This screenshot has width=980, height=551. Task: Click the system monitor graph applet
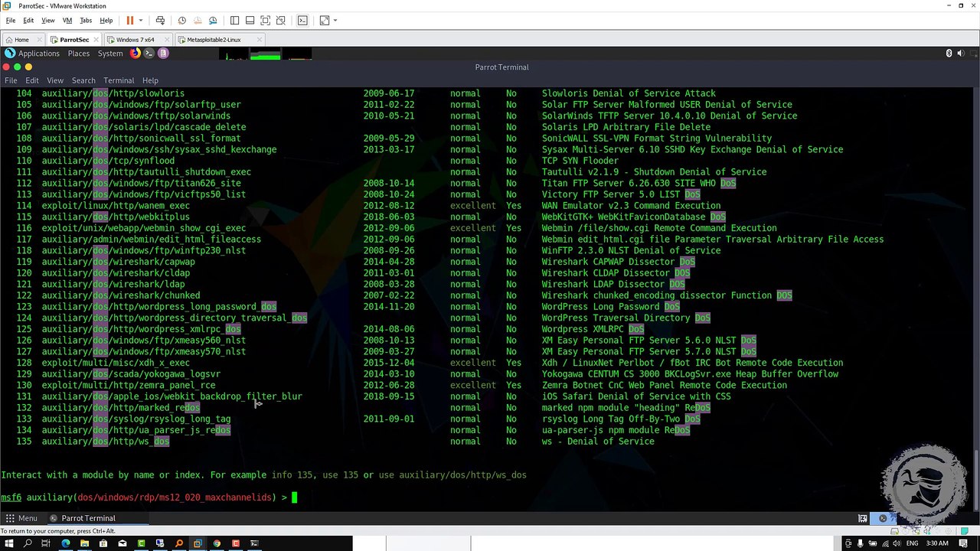coord(265,54)
